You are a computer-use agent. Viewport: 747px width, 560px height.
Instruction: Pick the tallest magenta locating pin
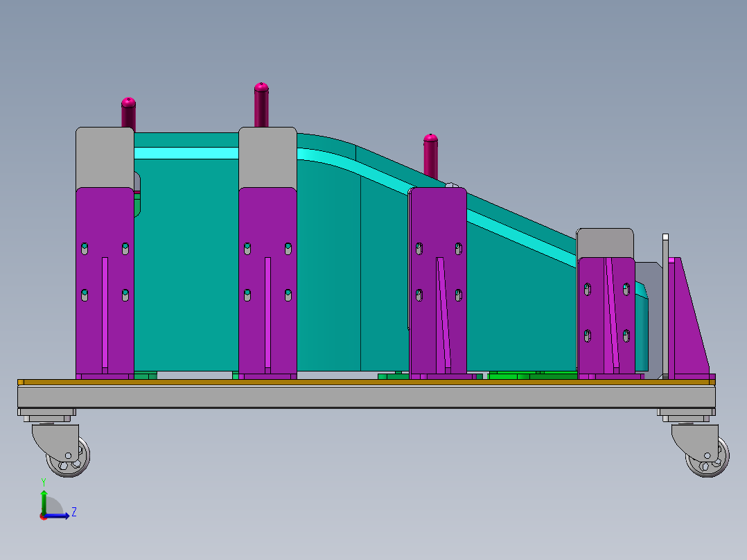pos(261,105)
